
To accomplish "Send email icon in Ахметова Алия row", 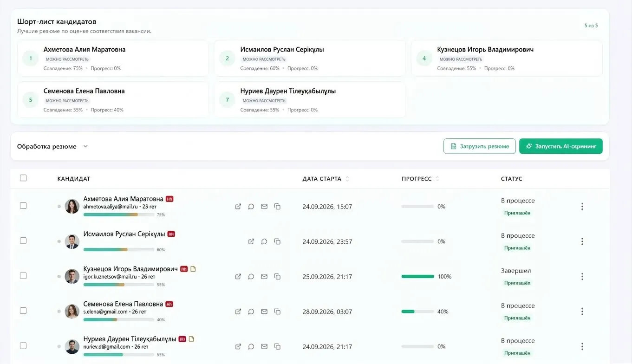I will (264, 207).
